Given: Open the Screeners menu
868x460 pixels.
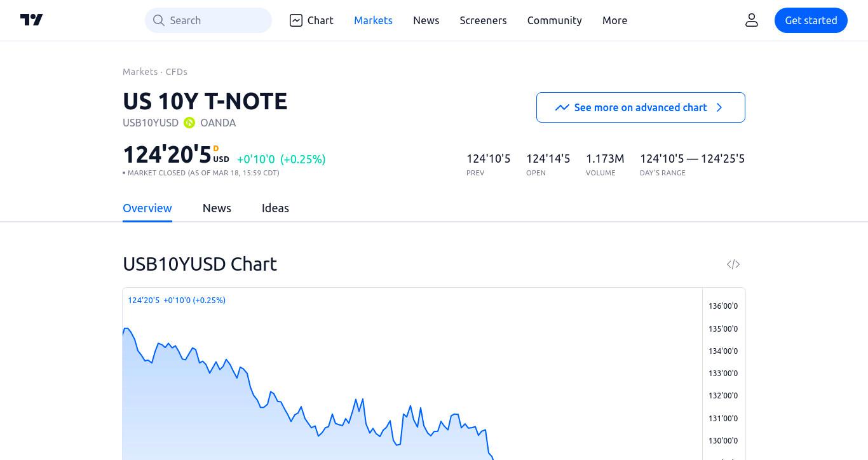Looking at the screenshot, I should pos(483,20).
